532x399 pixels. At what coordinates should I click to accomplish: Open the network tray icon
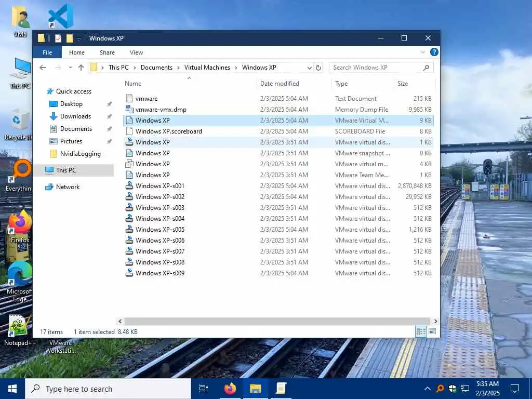click(x=465, y=389)
